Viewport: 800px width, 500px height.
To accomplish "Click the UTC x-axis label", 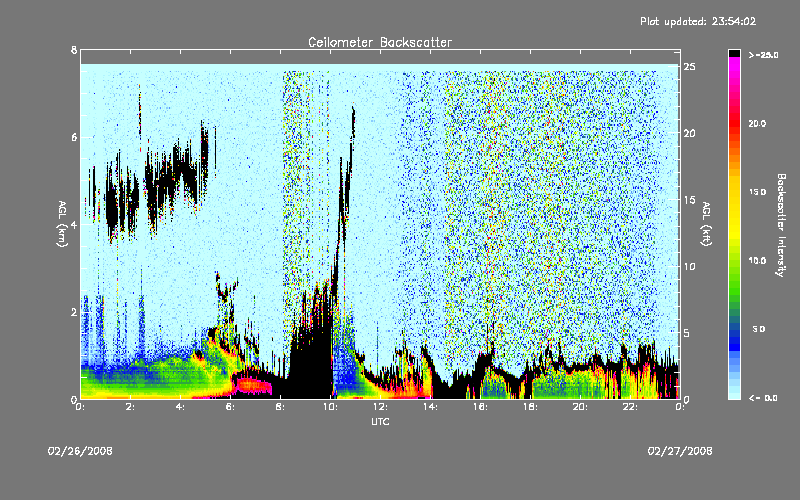I will point(380,421).
